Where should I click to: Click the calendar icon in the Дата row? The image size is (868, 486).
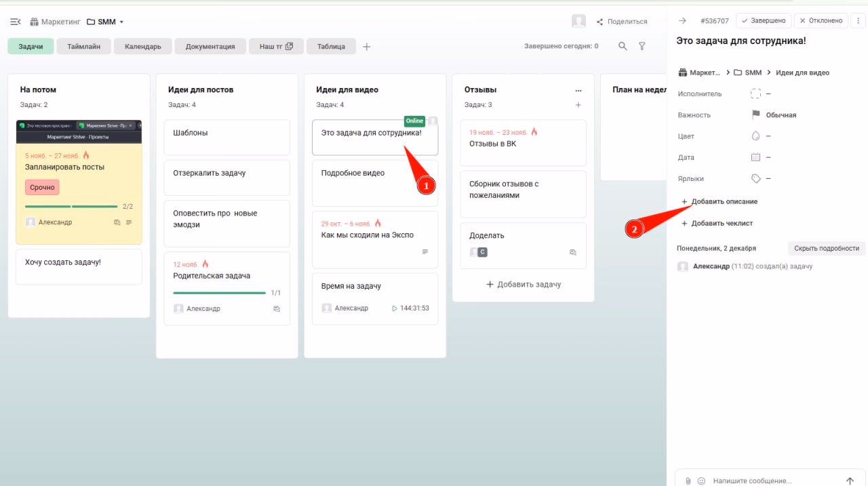click(756, 157)
